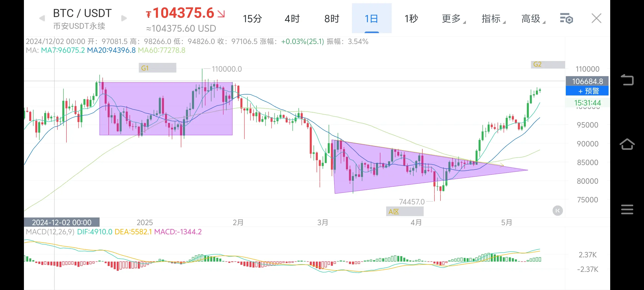Open the Android recents menu icon
Viewport: 644px width, 290px height.
(627, 209)
